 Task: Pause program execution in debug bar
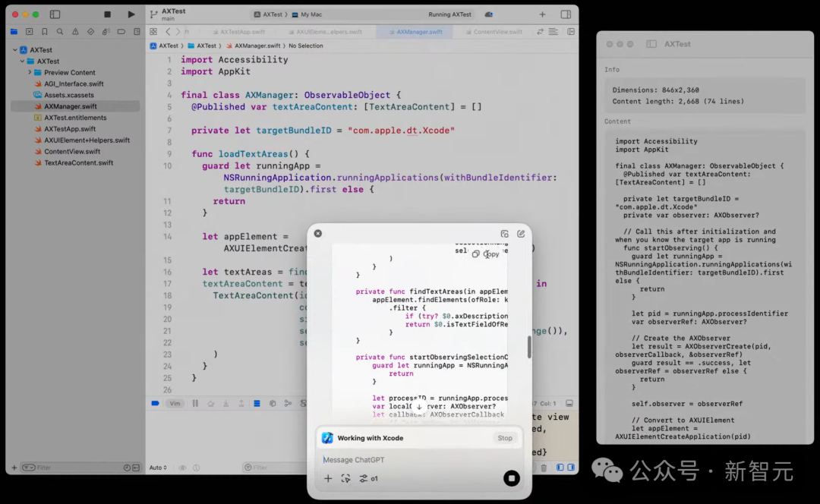click(195, 404)
